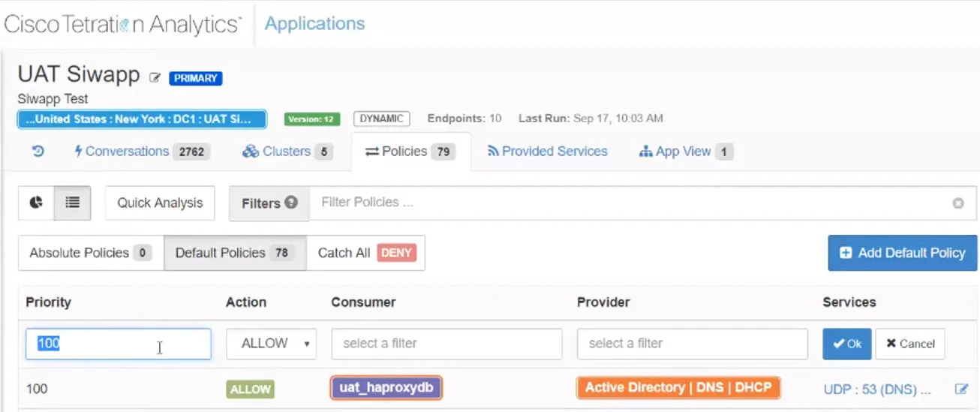Image resolution: width=980 pixels, height=412 pixels.
Task: Click the Last Run: Sep 17, 10:03 AM text
Action: pos(591,119)
